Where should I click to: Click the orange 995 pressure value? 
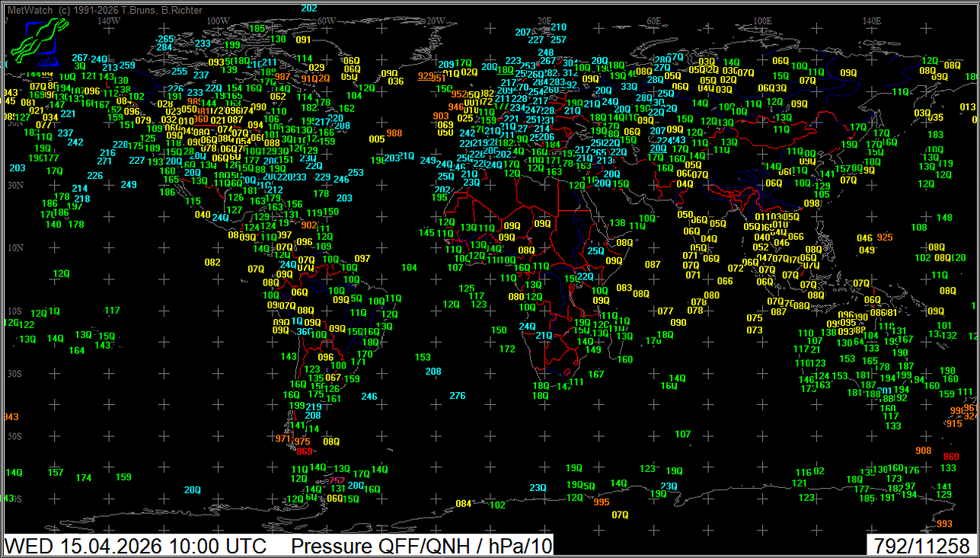[x=602, y=502]
